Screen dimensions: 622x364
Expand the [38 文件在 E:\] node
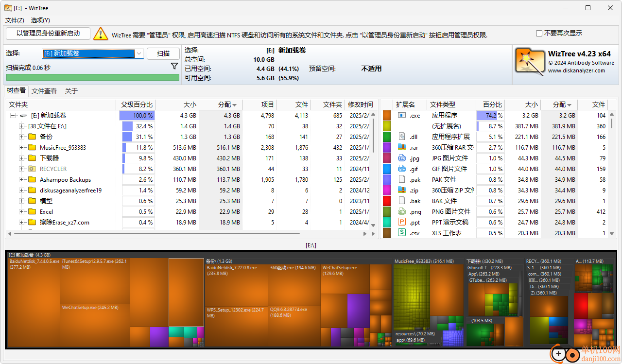pos(22,126)
